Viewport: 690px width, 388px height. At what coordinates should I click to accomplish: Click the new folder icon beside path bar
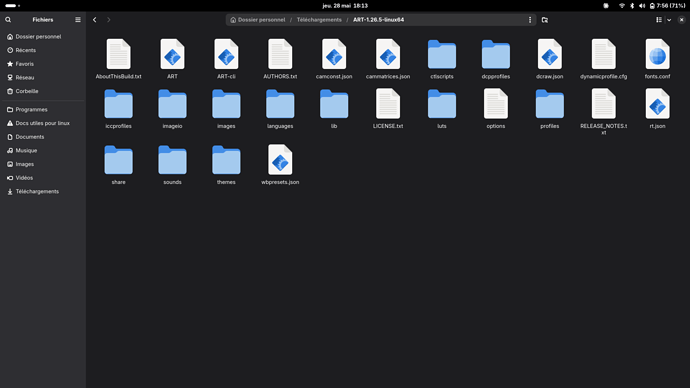pyautogui.click(x=545, y=20)
